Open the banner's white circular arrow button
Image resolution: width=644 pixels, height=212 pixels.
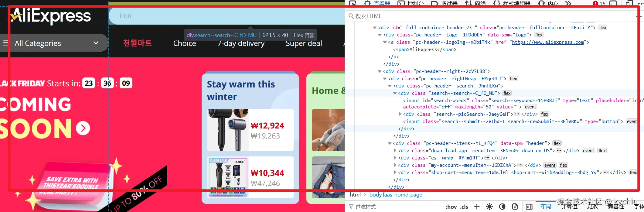(x=83, y=128)
